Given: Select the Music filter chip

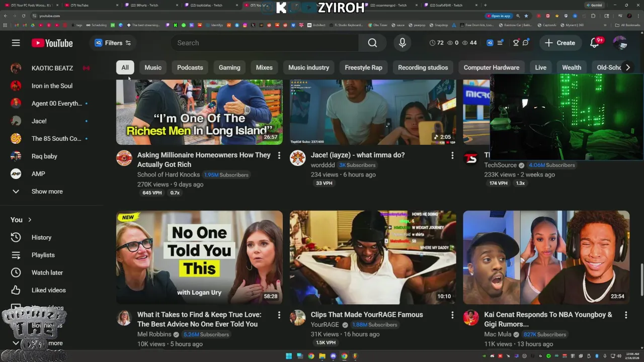Looking at the screenshot, I should pos(153,67).
